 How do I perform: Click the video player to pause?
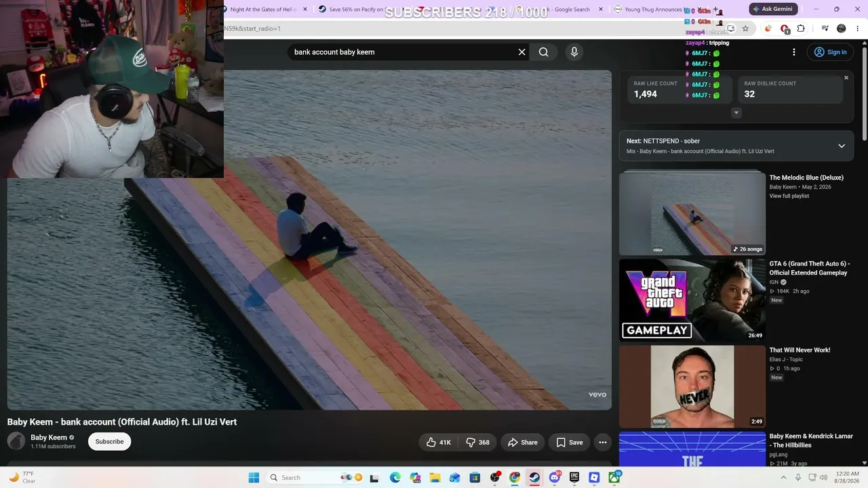309,240
